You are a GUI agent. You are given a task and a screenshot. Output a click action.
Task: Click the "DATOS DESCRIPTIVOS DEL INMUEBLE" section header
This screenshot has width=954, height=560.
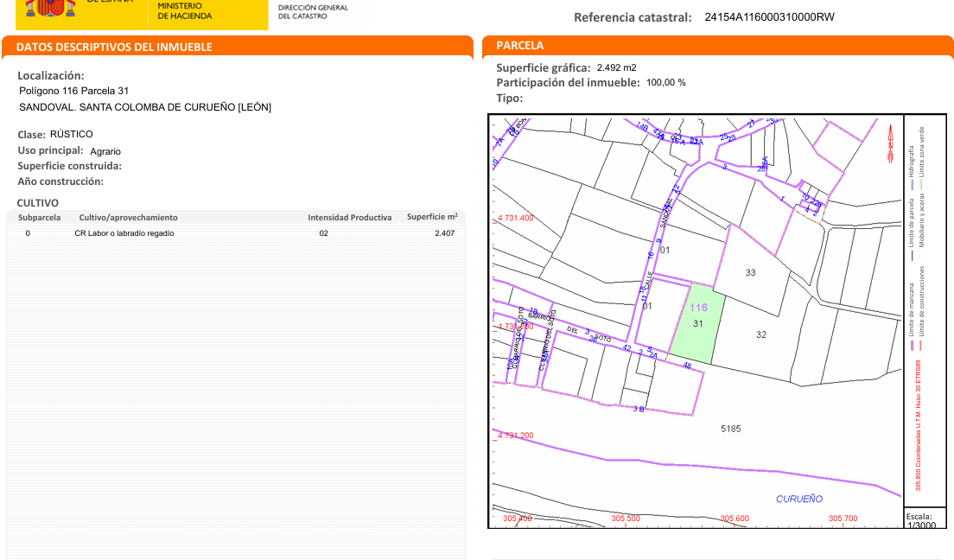tap(114, 47)
